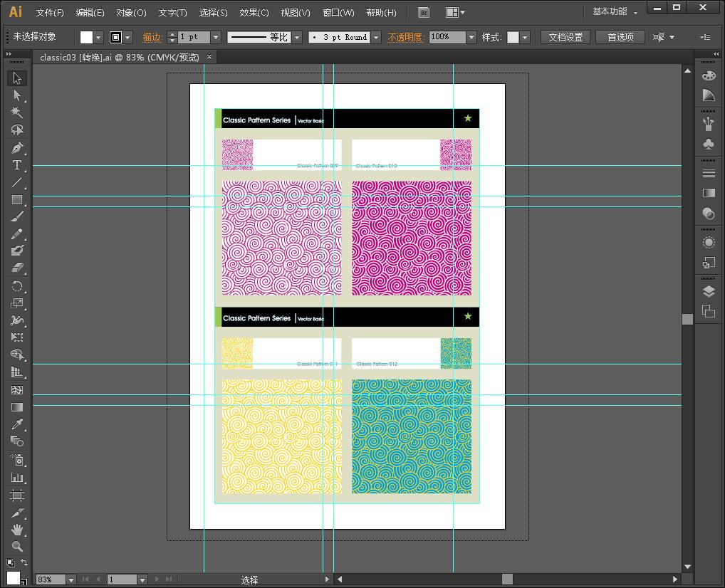725x588 pixels.
Task: Select the classic03 document tab
Action: click(120, 57)
